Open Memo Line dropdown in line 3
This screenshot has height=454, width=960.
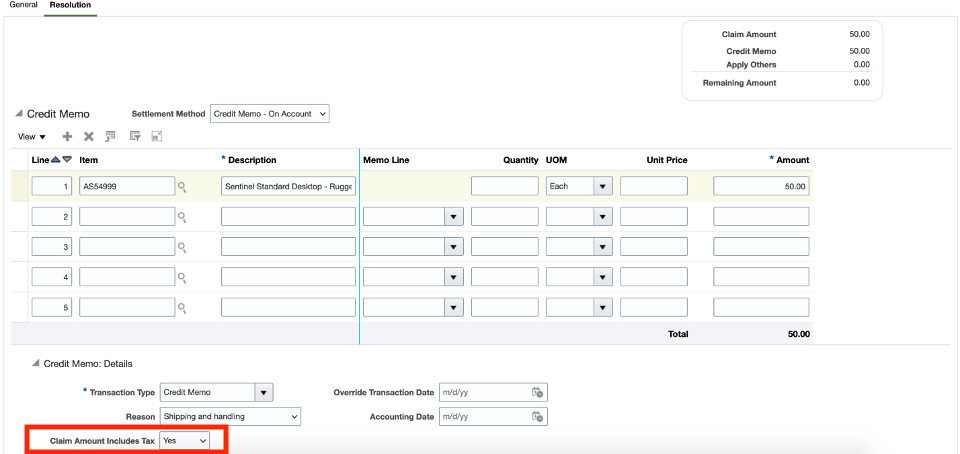(x=454, y=247)
